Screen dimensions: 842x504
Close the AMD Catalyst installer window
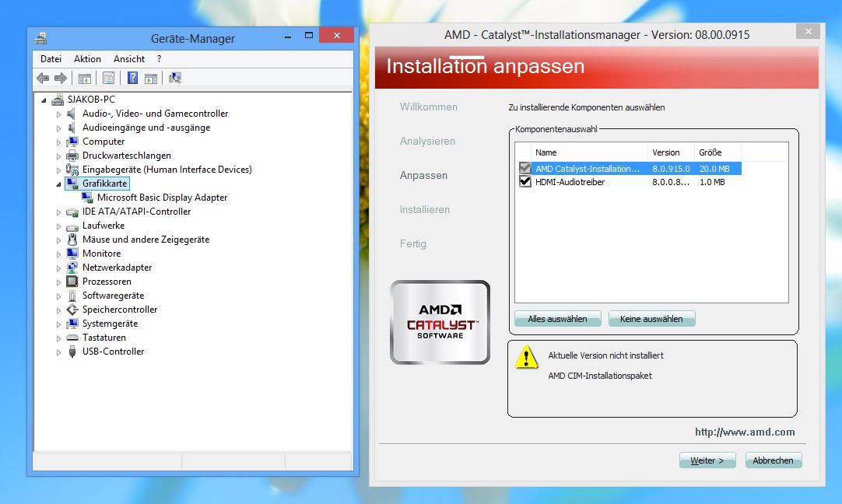[x=809, y=32]
